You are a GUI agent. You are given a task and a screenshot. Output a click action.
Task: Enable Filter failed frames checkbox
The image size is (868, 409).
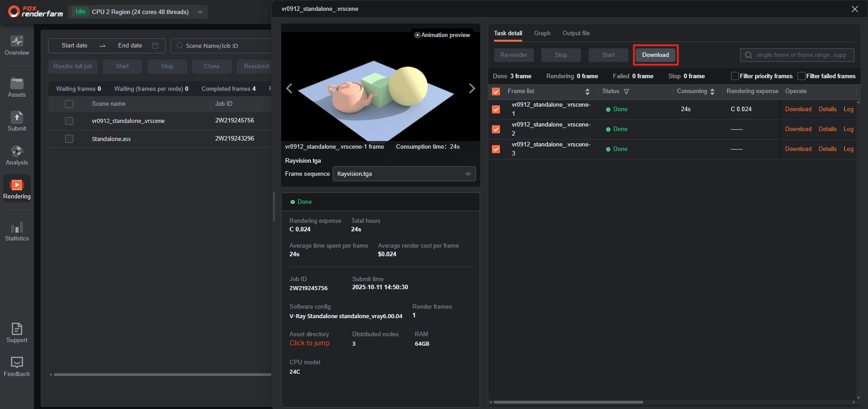point(801,76)
